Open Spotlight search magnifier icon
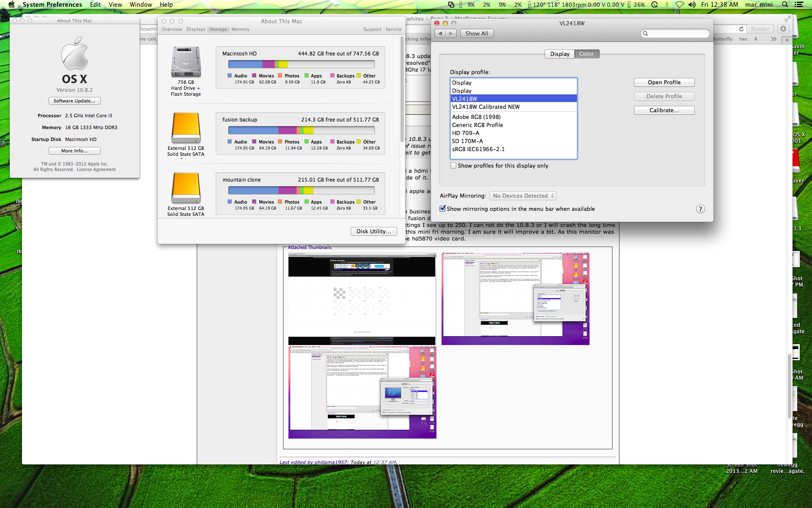The height and width of the screenshot is (508, 812). click(x=785, y=5)
